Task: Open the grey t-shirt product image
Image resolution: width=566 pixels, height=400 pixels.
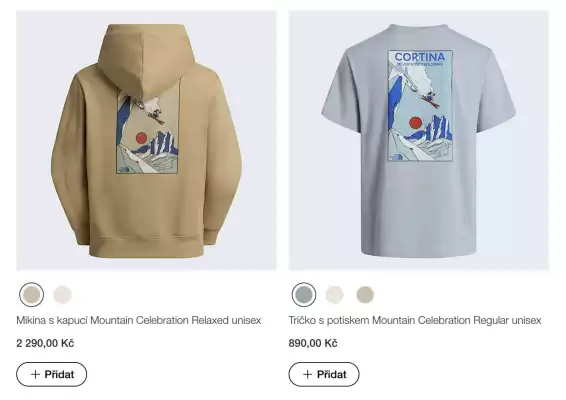Action: coord(419,140)
